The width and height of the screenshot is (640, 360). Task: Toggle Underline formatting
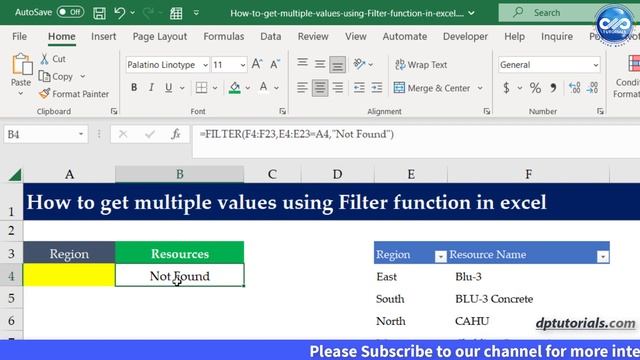tap(169, 87)
